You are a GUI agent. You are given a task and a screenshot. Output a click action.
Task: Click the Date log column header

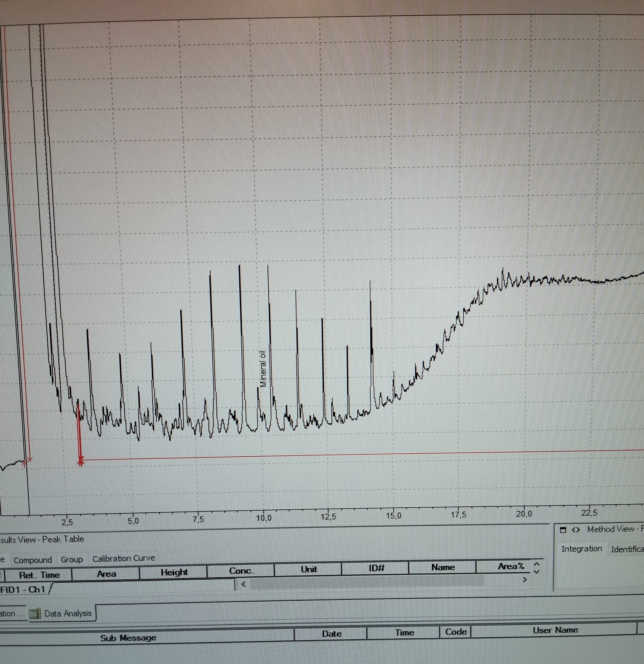[x=331, y=634]
